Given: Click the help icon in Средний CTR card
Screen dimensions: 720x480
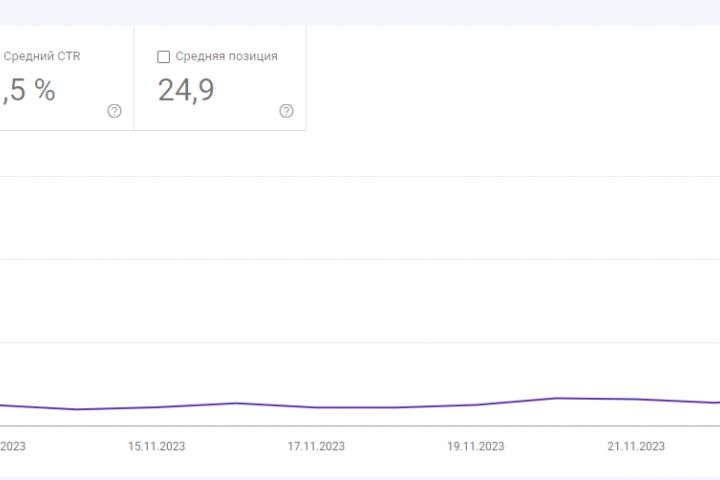Looking at the screenshot, I should point(114,111).
